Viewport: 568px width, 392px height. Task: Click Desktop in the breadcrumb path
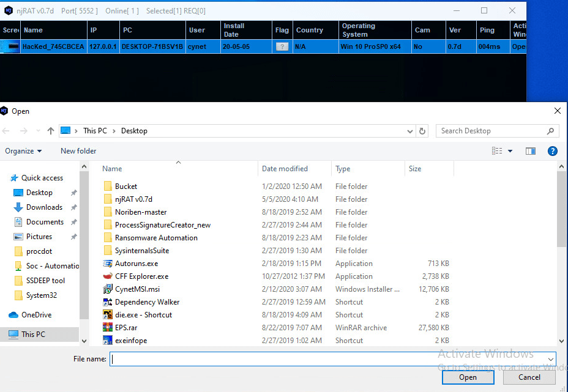[x=134, y=131]
